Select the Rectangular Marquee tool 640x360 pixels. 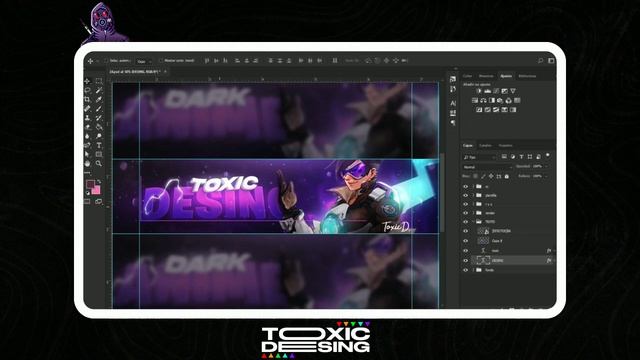(x=99, y=81)
